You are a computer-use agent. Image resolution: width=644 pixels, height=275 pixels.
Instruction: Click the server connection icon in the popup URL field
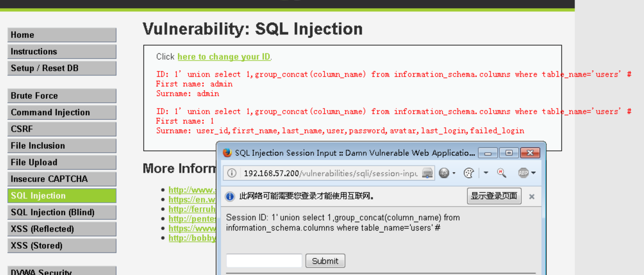427,173
